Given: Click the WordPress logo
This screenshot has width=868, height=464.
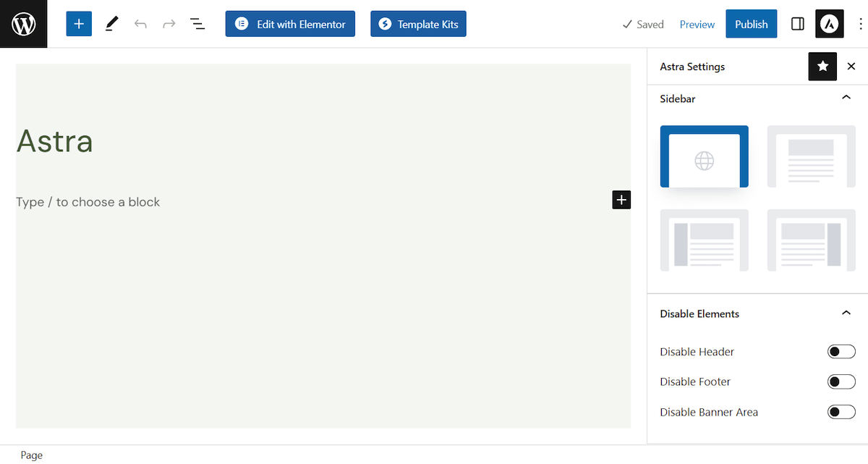Looking at the screenshot, I should [x=23, y=23].
